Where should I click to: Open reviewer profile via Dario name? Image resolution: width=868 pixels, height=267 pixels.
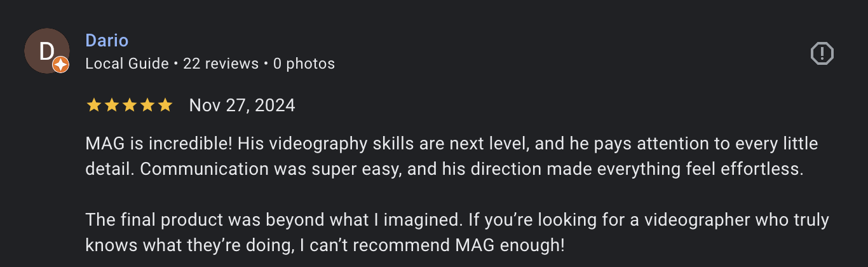pos(107,41)
